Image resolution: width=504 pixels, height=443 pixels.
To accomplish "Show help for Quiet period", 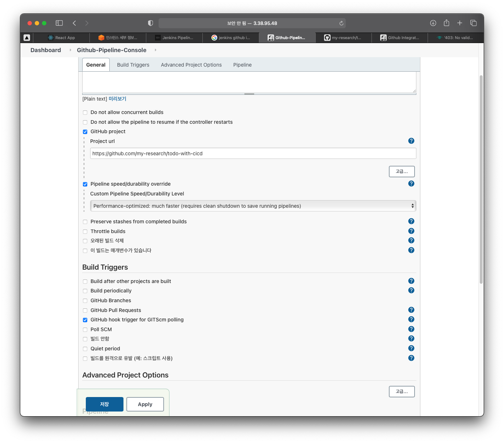I will pyautogui.click(x=411, y=348).
